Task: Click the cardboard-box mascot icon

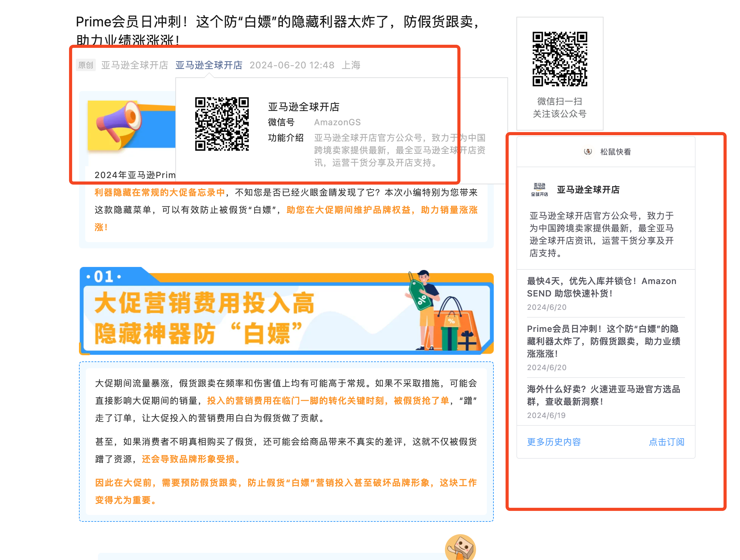Action: [x=460, y=548]
